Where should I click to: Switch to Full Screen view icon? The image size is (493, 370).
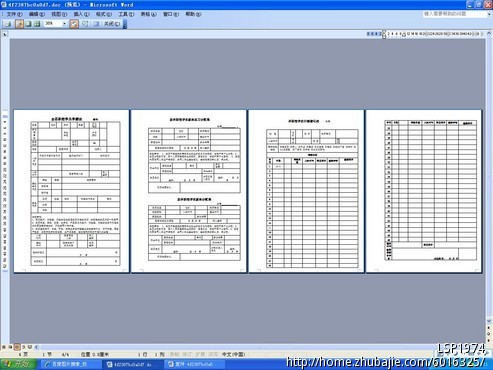tap(96, 24)
